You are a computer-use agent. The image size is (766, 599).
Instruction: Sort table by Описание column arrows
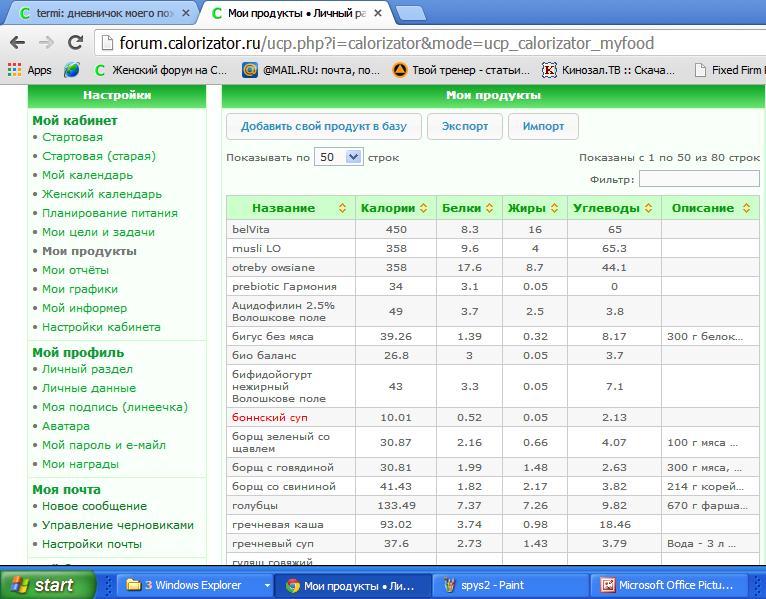[746, 208]
